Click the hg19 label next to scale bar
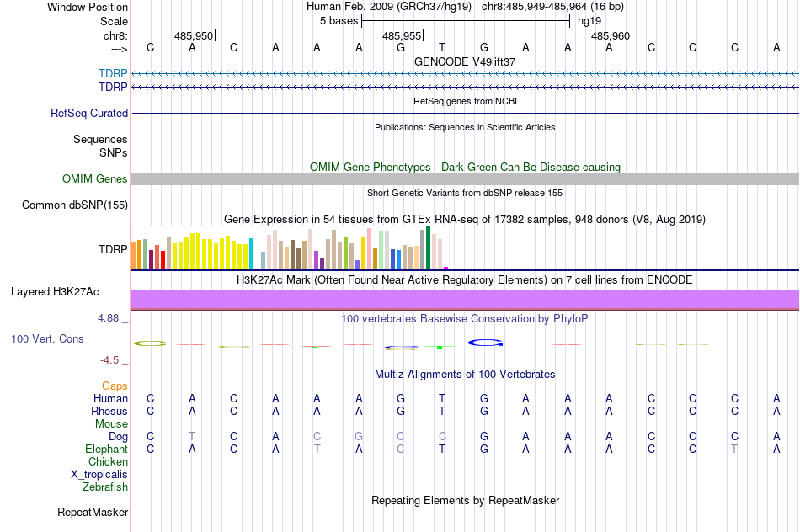Screen dimensions: 800x532 pos(589,21)
